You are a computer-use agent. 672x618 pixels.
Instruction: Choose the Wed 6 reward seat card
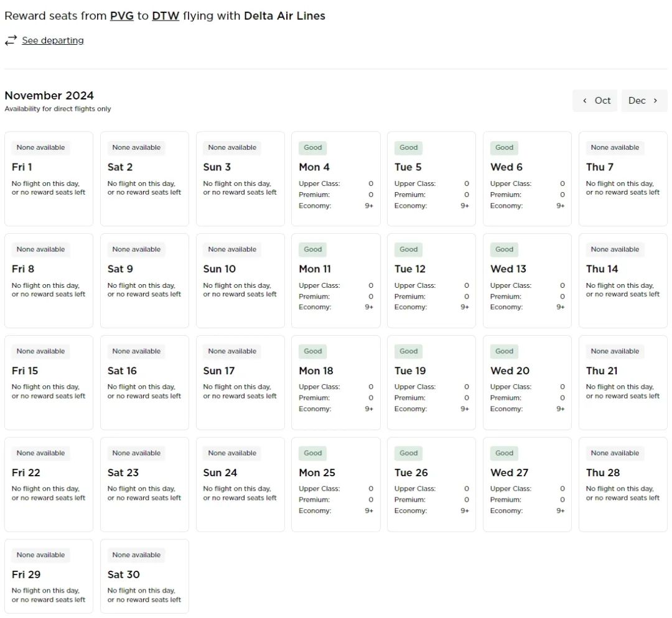click(527, 178)
